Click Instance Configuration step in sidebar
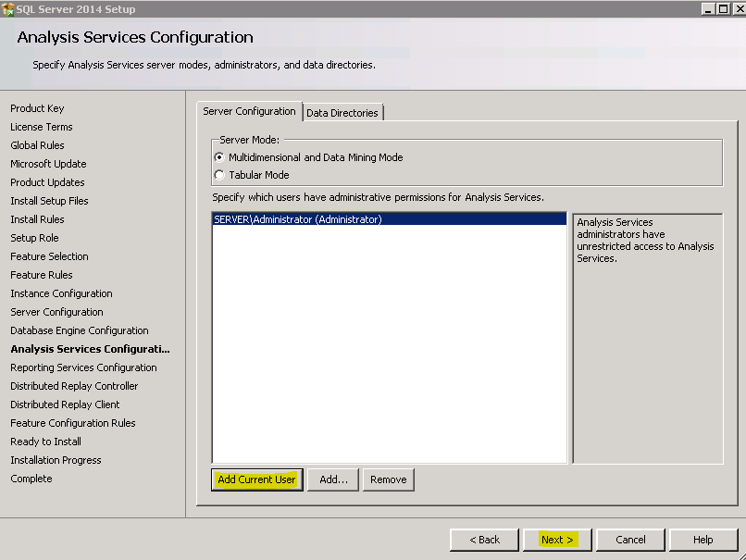Image resolution: width=746 pixels, height=560 pixels. [x=61, y=293]
